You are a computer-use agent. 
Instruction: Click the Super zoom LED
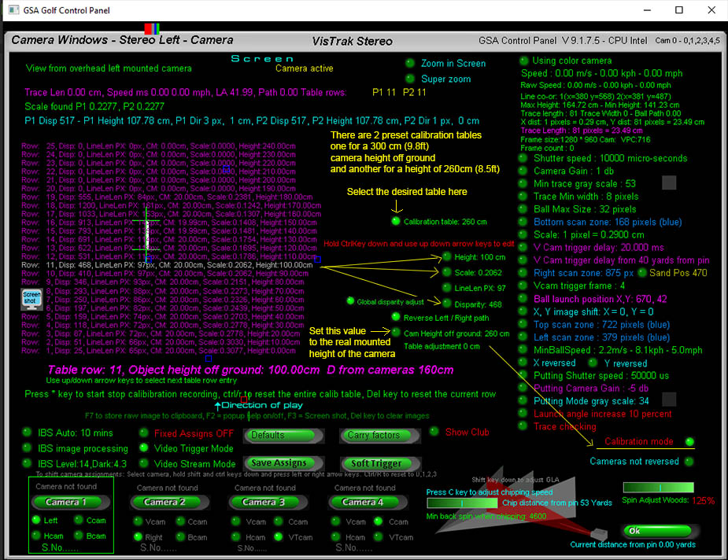[409, 79]
